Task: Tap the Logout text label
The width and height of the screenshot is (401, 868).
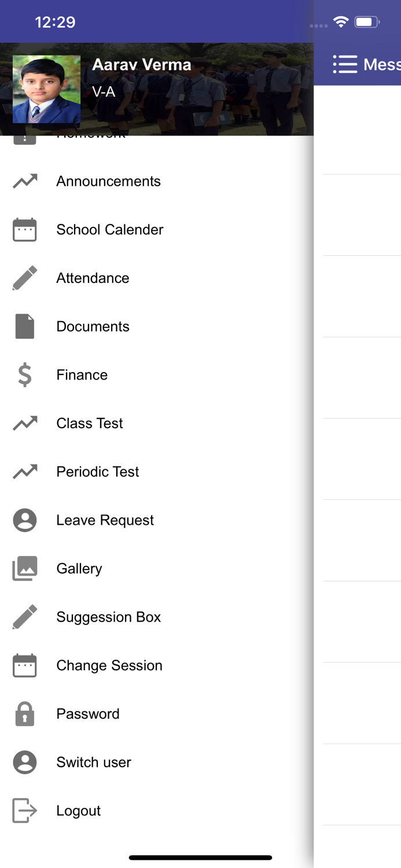Action: [79, 811]
